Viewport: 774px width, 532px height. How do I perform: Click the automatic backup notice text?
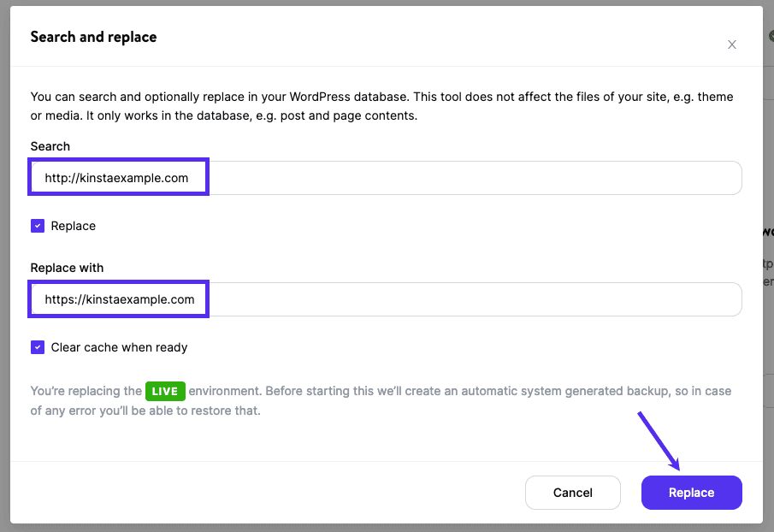tap(462, 392)
